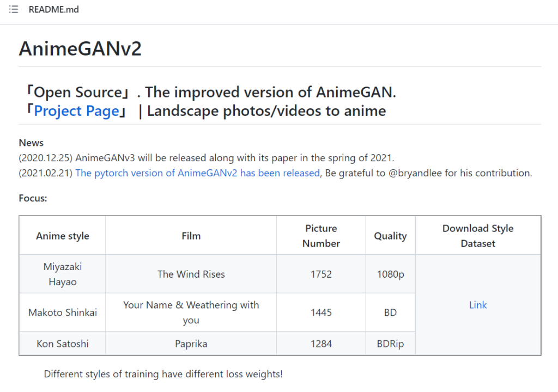Click the Miyazaki Hayao table cell

62,274
